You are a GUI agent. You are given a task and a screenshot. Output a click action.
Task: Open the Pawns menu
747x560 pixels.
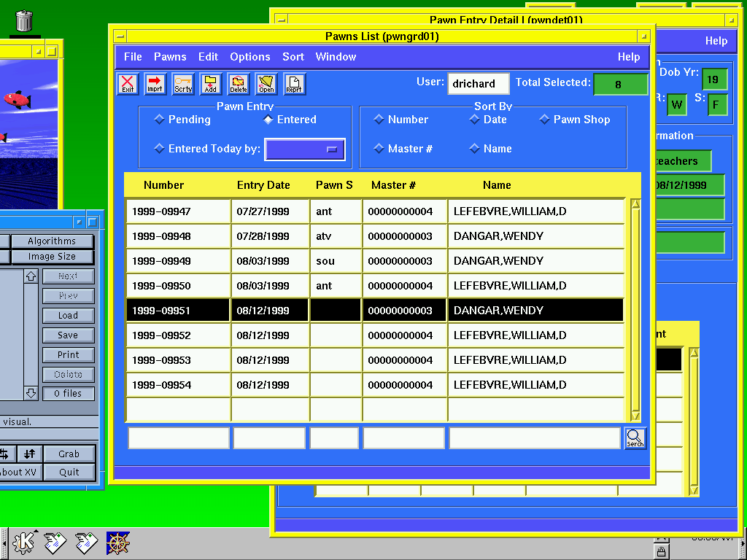[169, 57]
